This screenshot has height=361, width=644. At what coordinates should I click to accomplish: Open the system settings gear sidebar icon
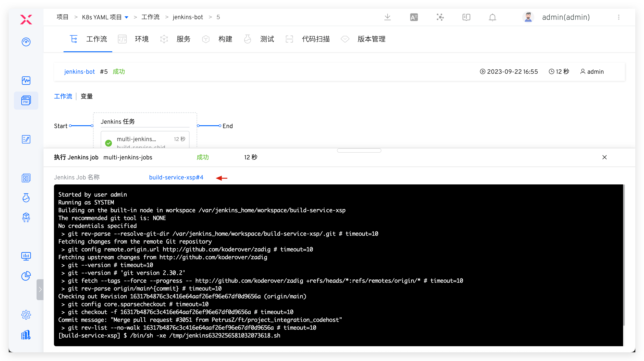pyautogui.click(x=26, y=315)
